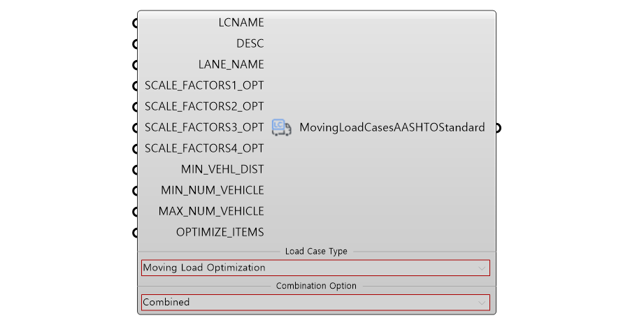Open the Combination Option dropdown

click(x=315, y=303)
